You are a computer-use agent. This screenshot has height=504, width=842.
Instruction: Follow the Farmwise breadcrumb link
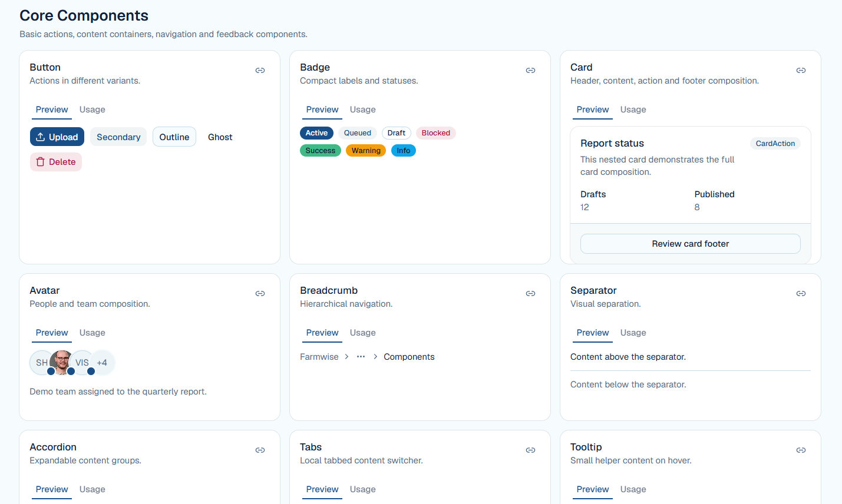pos(319,357)
